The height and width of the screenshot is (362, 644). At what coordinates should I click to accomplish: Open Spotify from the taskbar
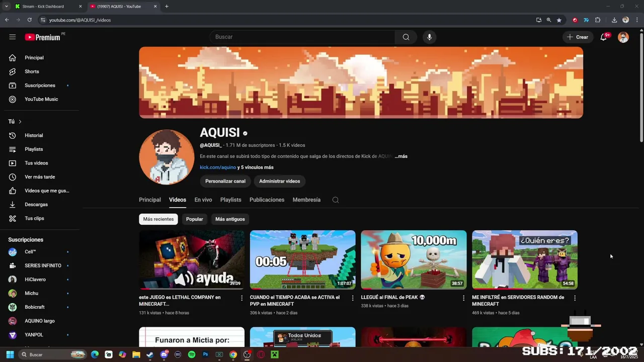[192, 354]
